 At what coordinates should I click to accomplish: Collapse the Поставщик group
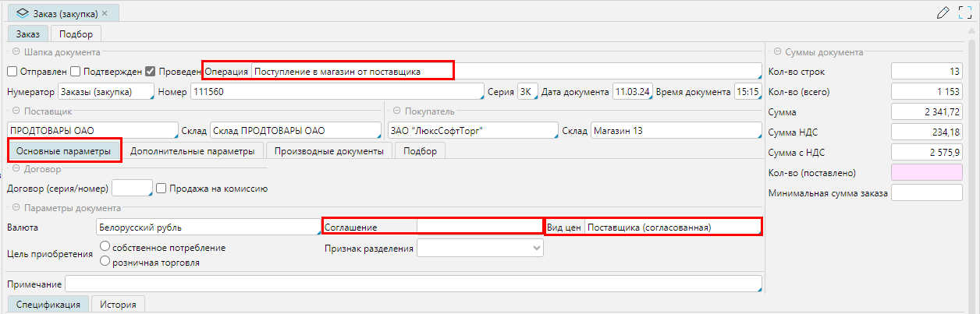point(16,111)
